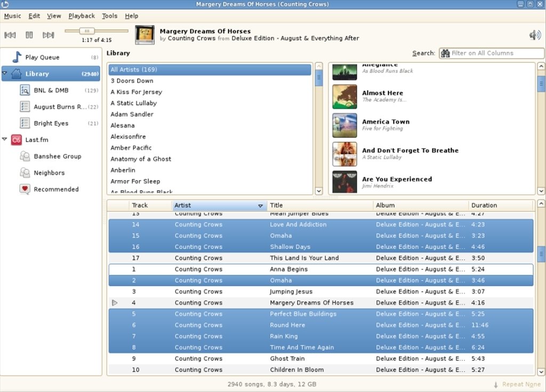Screen dimensions: 546x392
Task: Click the Last.fm logo icon
Action: click(17, 140)
